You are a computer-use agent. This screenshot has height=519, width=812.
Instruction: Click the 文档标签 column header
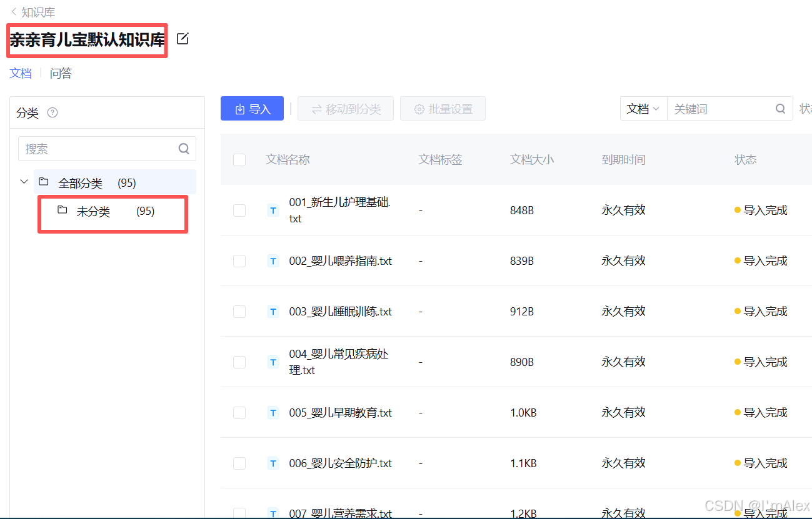pyautogui.click(x=441, y=160)
